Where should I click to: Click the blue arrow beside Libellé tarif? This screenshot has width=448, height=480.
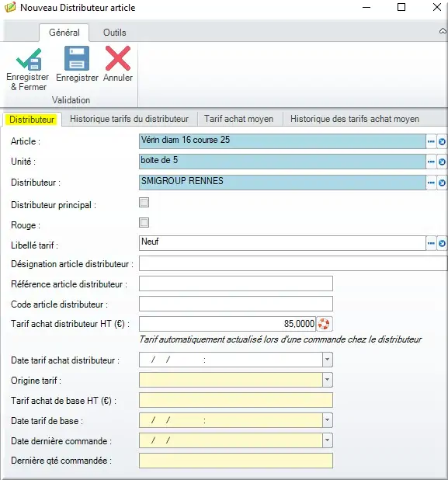coord(442,243)
